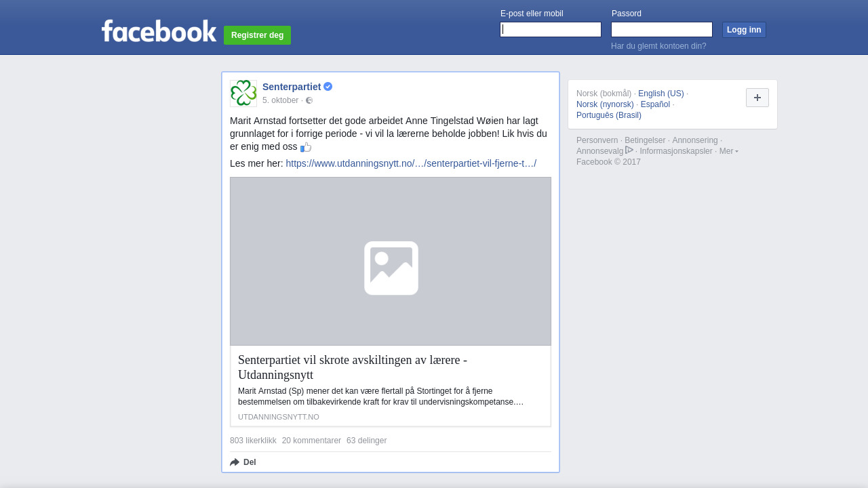868x488 pixels.
Task: Open the Annonsevalg footer link
Action: pos(600,151)
